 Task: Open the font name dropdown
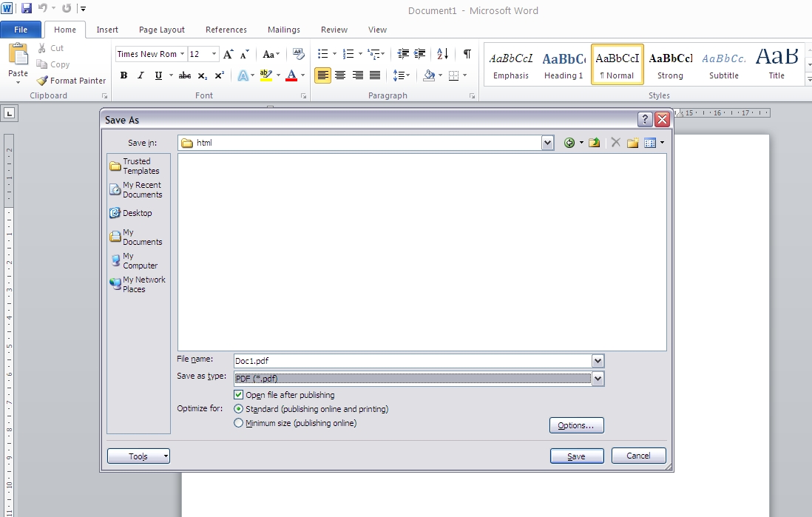[x=182, y=54]
